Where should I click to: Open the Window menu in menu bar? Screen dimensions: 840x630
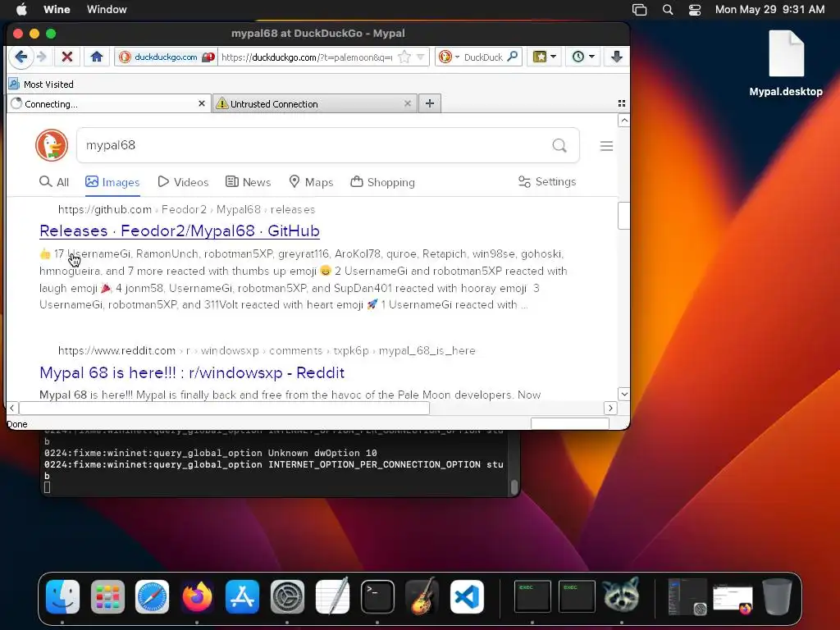click(107, 9)
